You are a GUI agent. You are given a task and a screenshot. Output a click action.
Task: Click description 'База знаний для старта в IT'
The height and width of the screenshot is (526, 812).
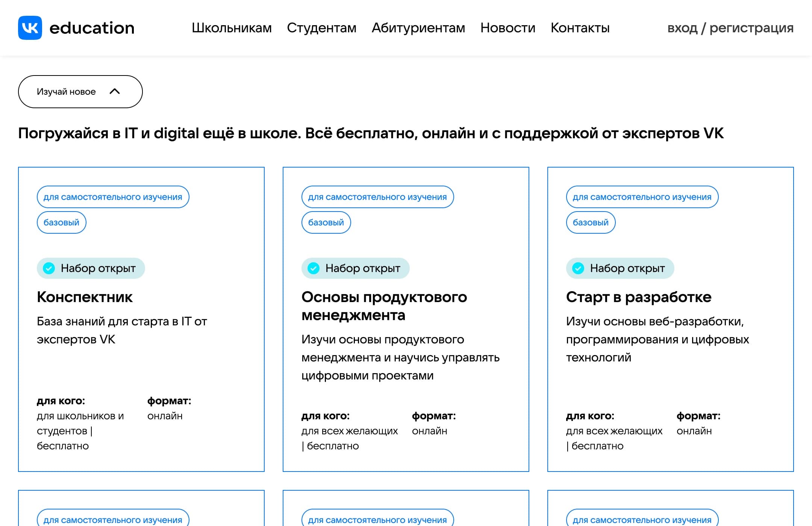(122, 330)
